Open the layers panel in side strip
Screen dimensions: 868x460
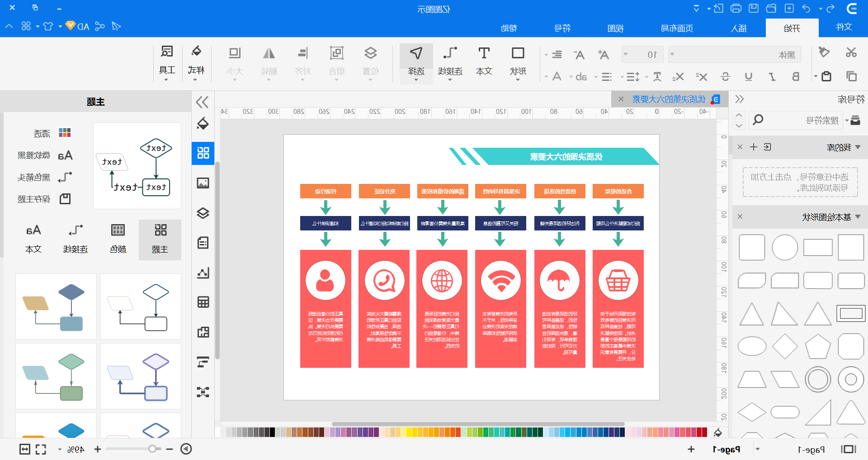(x=203, y=213)
